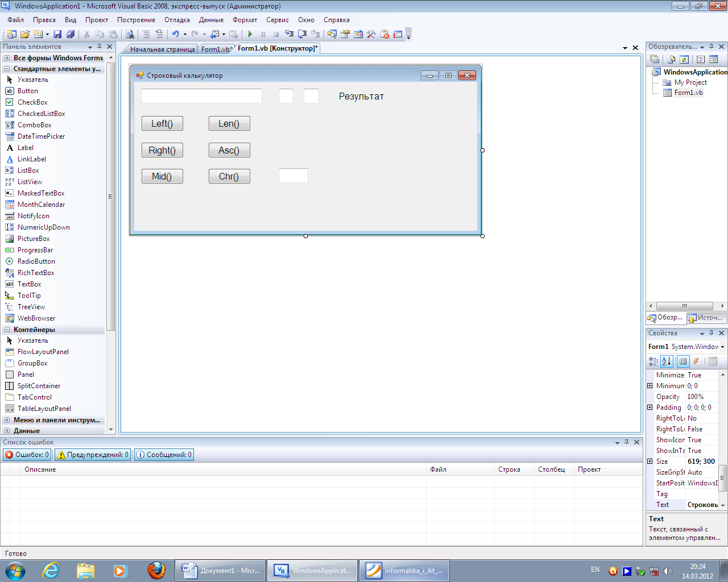Click the Step Over debug icon
This screenshot has height=582, width=728.
click(303, 34)
